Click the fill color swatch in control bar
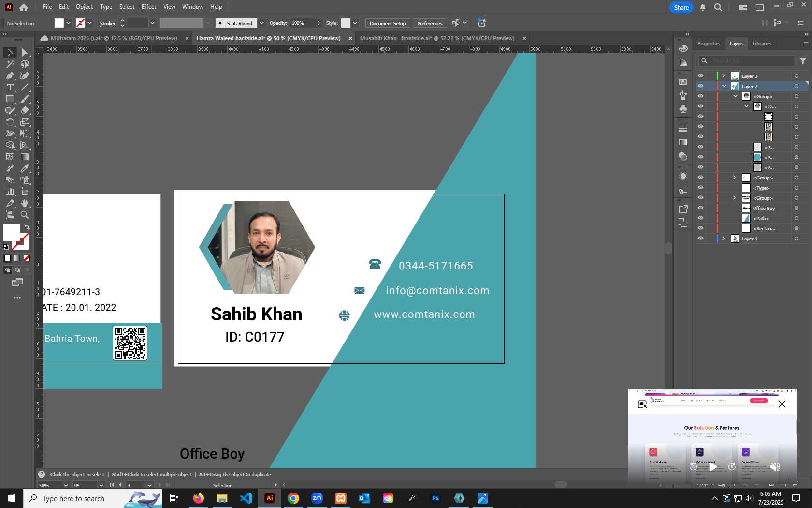The width and height of the screenshot is (812, 508). point(59,23)
